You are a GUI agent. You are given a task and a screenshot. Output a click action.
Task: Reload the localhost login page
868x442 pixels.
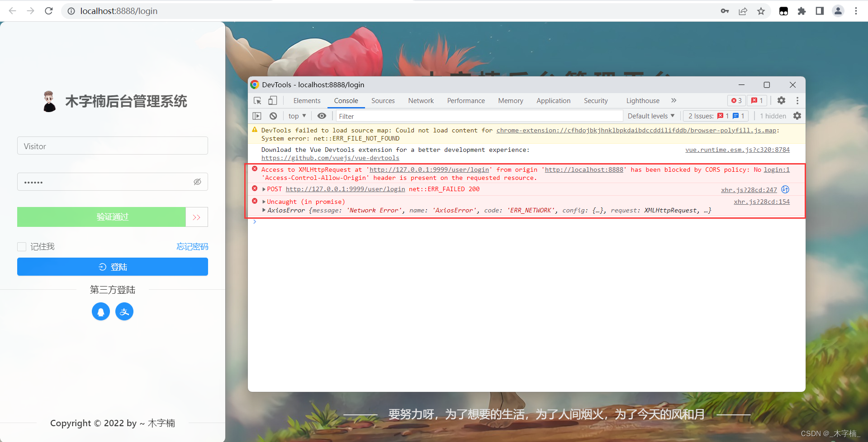point(49,11)
